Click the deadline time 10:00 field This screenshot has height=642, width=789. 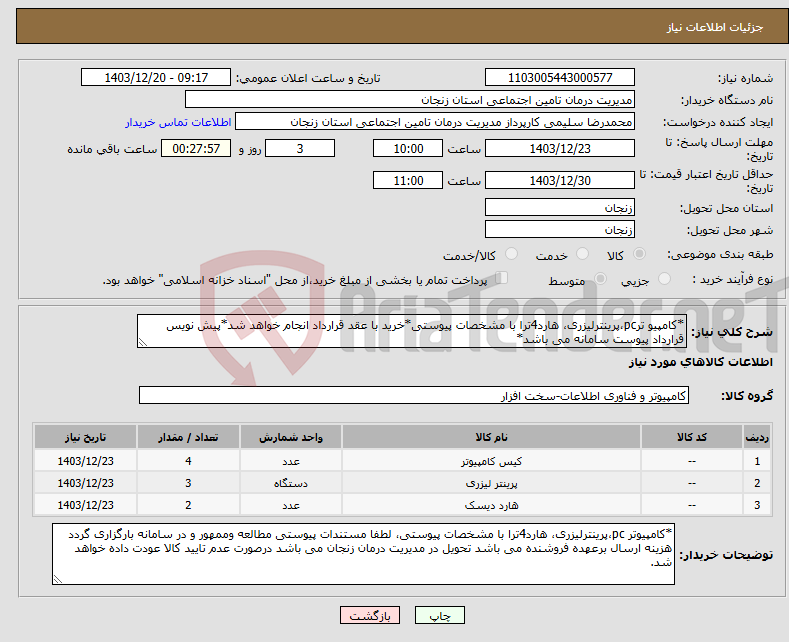coord(408,148)
